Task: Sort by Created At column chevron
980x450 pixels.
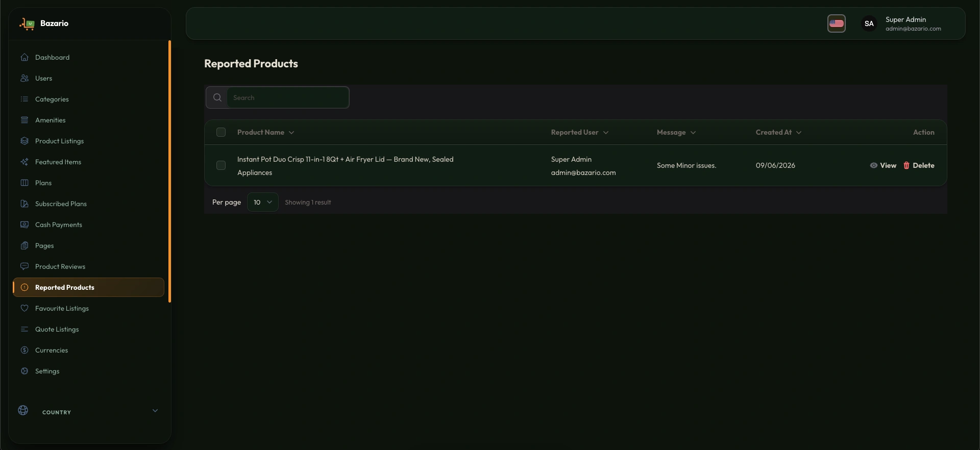Action: click(799, 133)
